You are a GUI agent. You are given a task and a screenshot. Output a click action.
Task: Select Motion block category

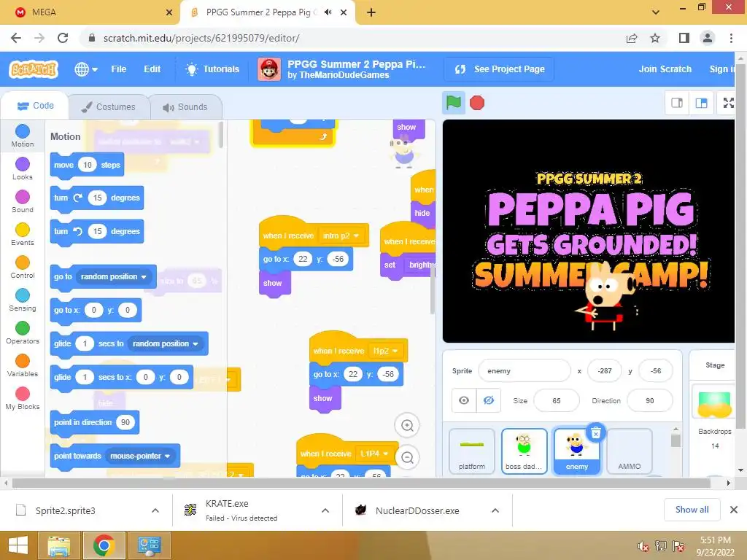tap(23, 136)
